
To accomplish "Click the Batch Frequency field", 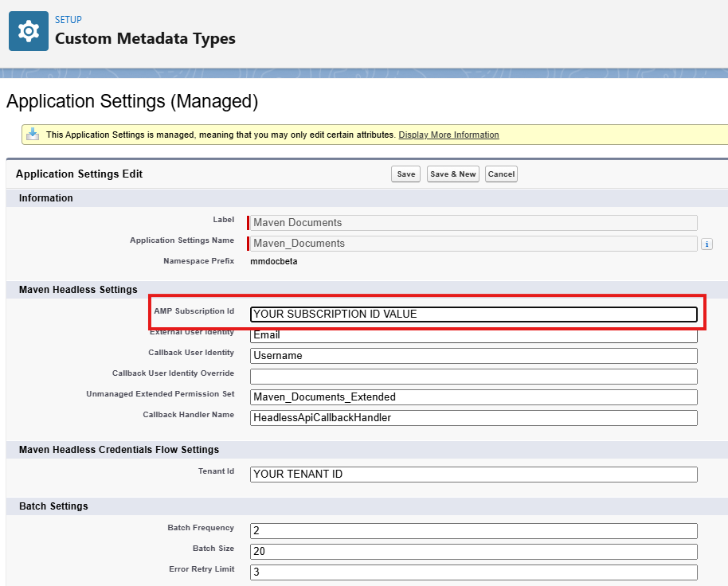I will coord(473,531).
